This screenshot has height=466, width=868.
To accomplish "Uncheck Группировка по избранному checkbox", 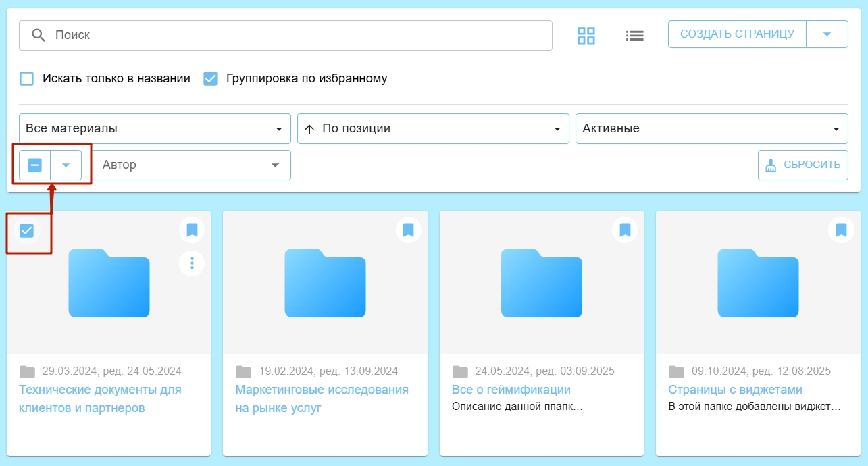I will (x=211, y=78).
